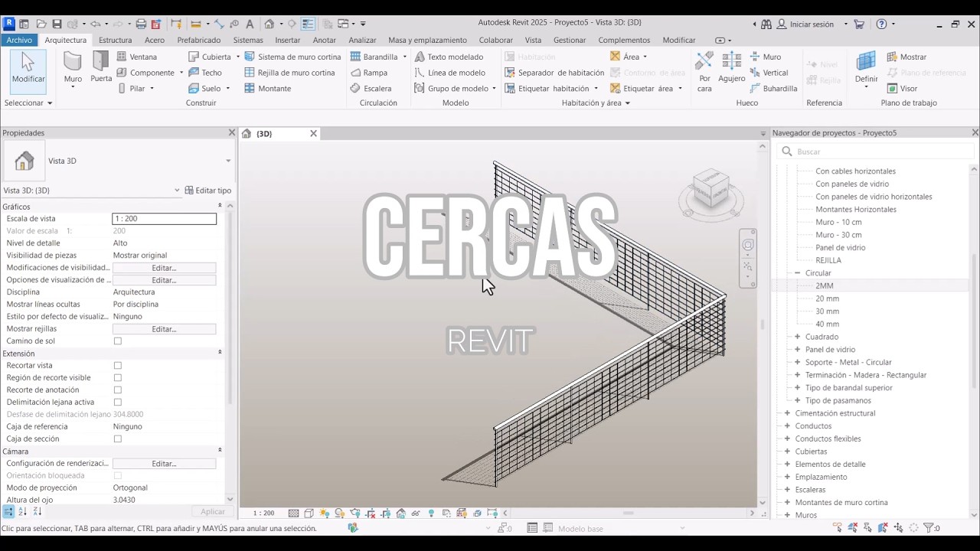Click Editar tipo button
This screenshot has width=980, height=551.
pyautogui.click(x=207, y=191)
